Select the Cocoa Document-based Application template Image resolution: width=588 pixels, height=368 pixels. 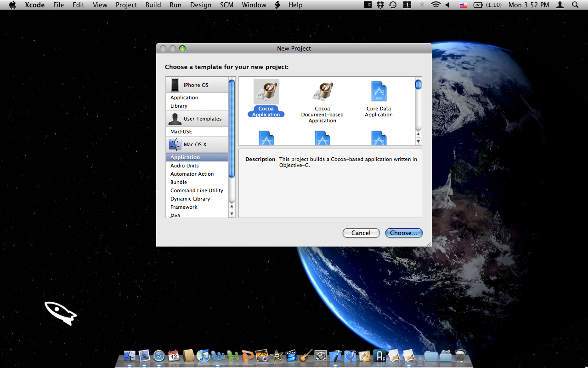tap(322, 102)
